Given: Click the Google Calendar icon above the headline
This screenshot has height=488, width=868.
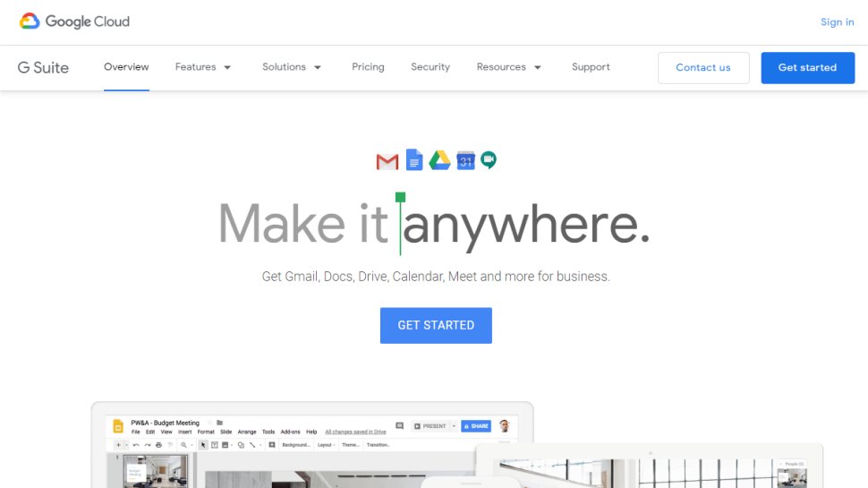Looking at the screenshot, I should pos(465,160).
